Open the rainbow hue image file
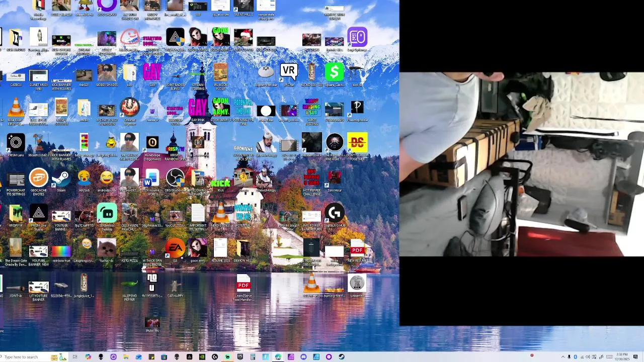 61,251
